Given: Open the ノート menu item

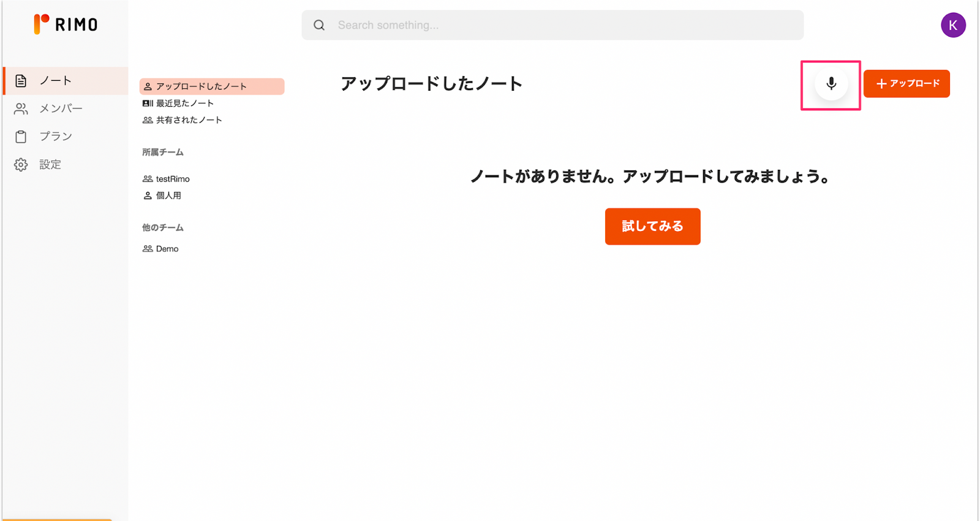Looking at the screenshot, I should tap(56, 81).
